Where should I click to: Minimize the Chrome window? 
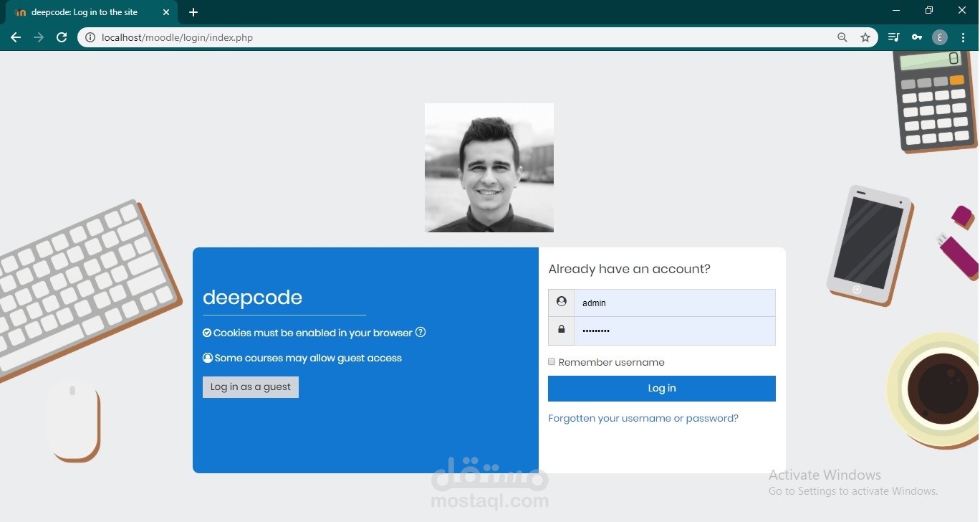pos(896,10)
